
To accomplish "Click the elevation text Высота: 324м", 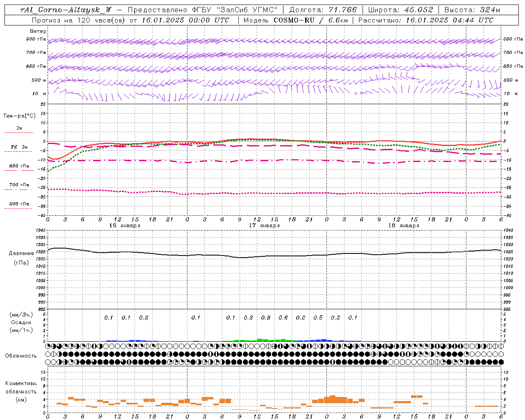I will [x=472, y=10].
